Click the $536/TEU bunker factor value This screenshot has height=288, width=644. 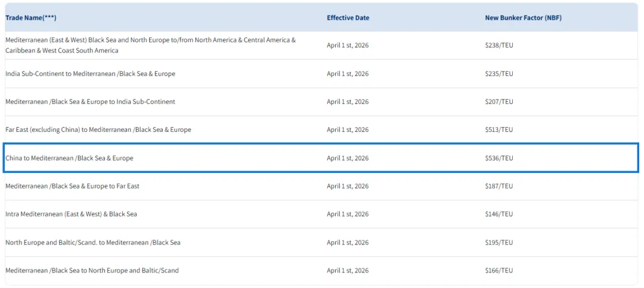tap(499, 158)
